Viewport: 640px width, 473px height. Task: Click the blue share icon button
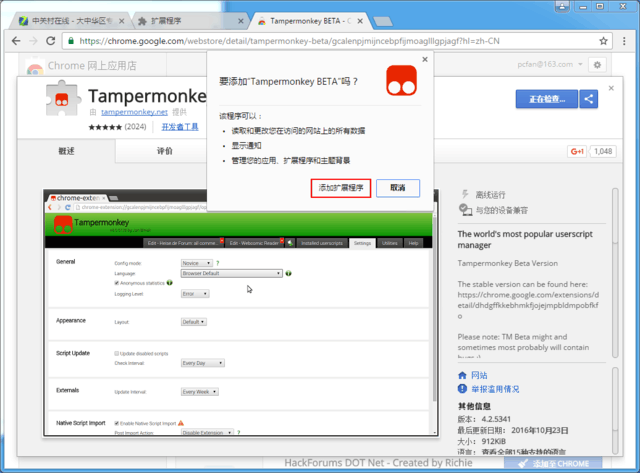click(589, 99)
